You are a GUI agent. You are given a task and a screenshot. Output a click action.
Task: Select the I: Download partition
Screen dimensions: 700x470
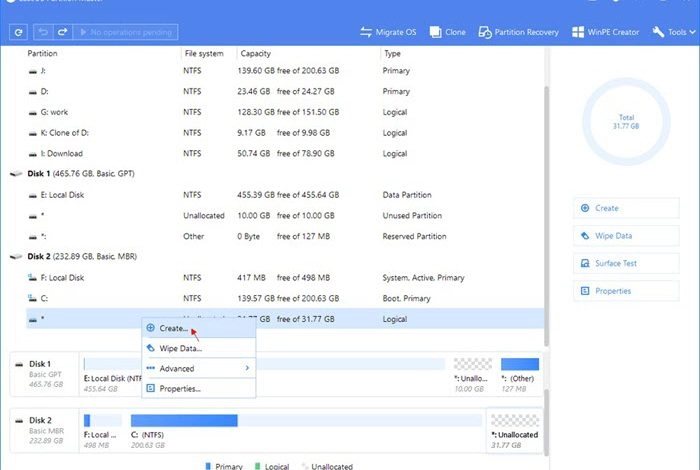tap(285, 153)
